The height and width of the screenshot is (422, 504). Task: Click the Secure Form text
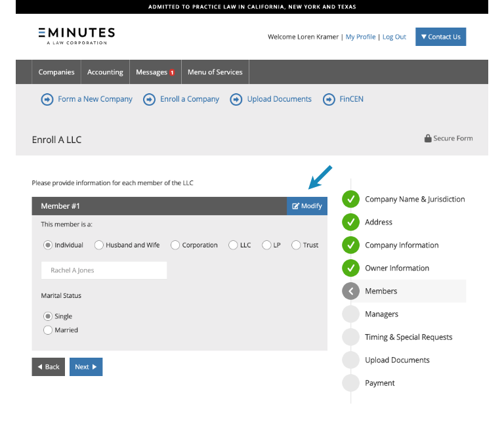453,138
